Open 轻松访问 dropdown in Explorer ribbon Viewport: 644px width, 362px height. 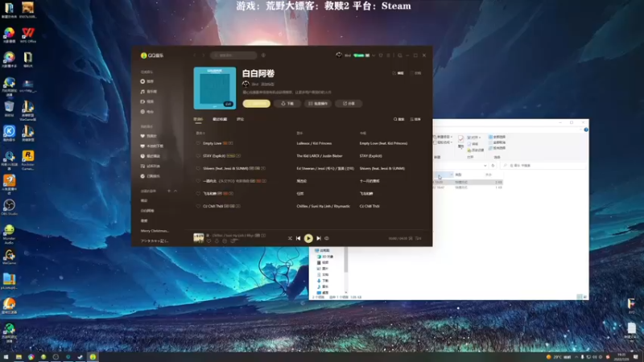coord(444,142)
